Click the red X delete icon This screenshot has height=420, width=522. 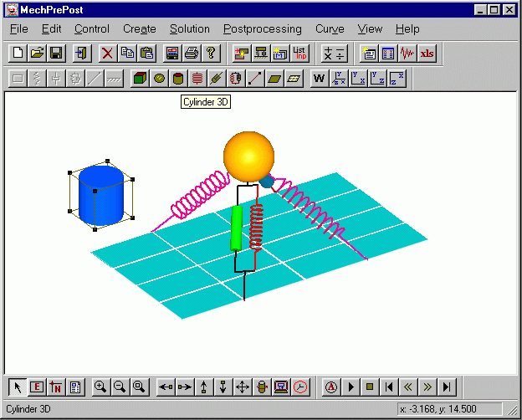click(x=107, y=54)
